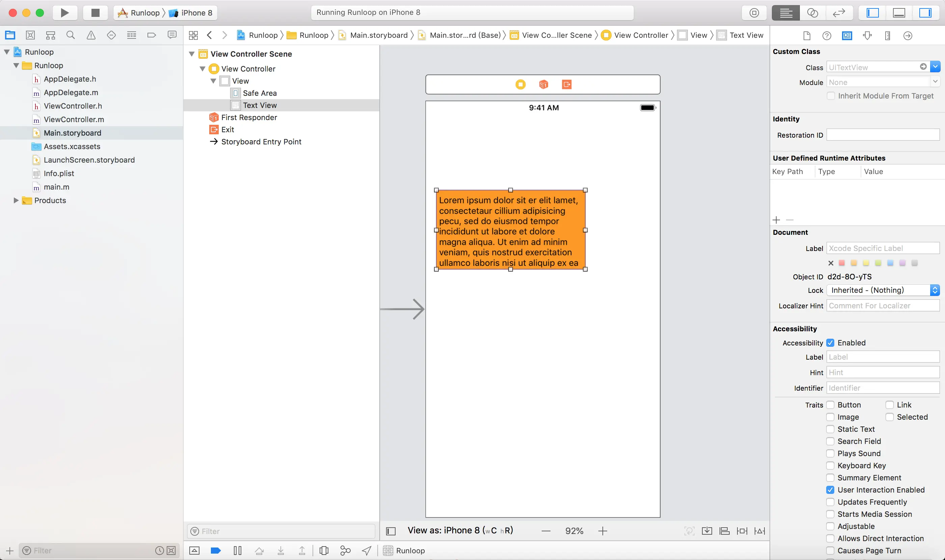Click the Add New Constraints icon

742,531
